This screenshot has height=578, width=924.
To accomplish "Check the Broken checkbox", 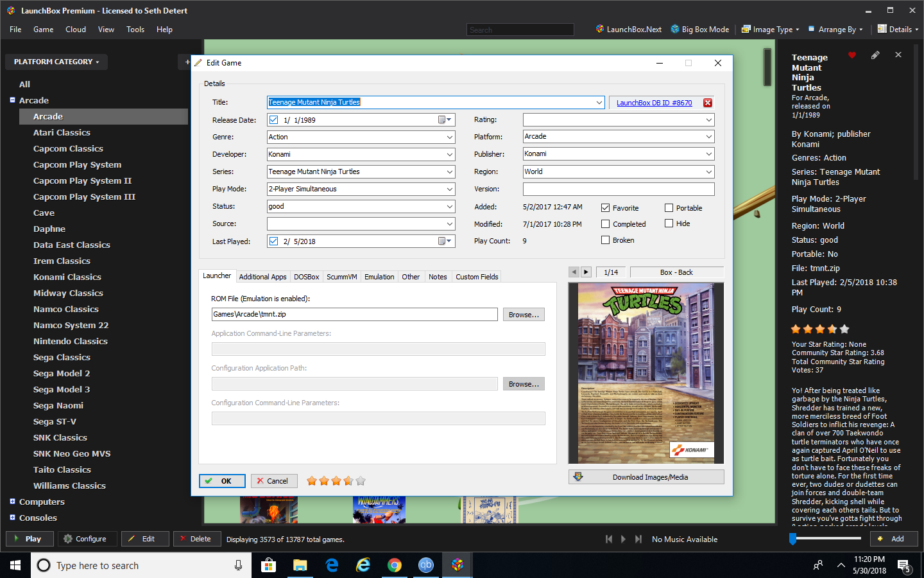I will point(605,240).
